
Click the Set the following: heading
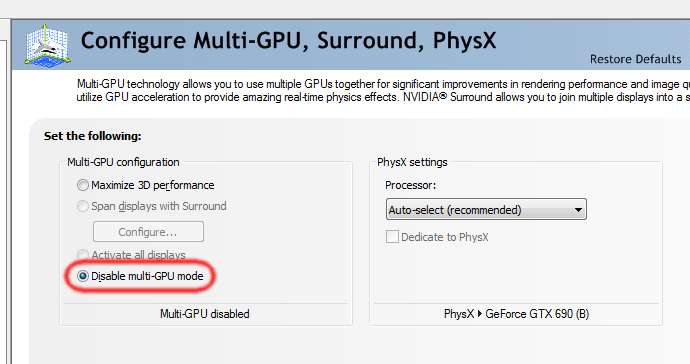(92, 136)
